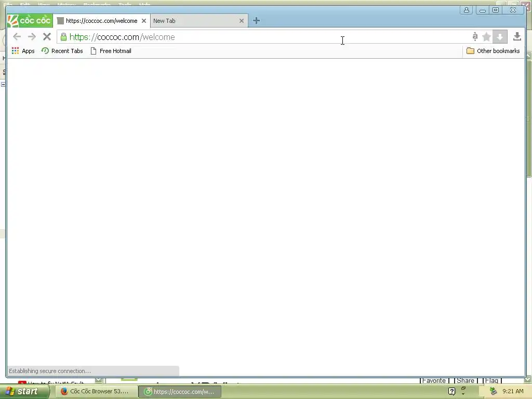The width and height of the screenshot is (532, 399).
Task: Open Recent Tabs bookmark
Action: coord(62,51)
